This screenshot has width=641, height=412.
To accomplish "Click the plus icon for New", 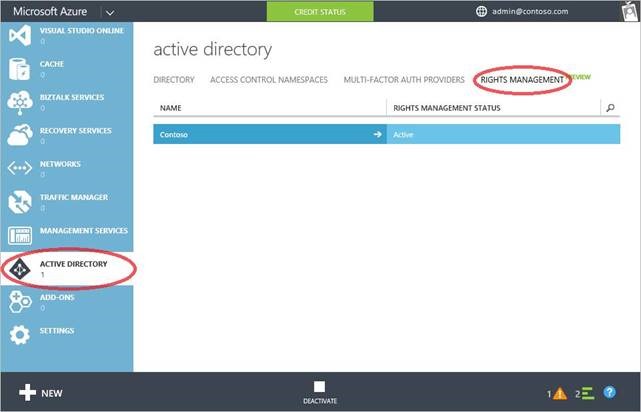I will coord(27,393).
